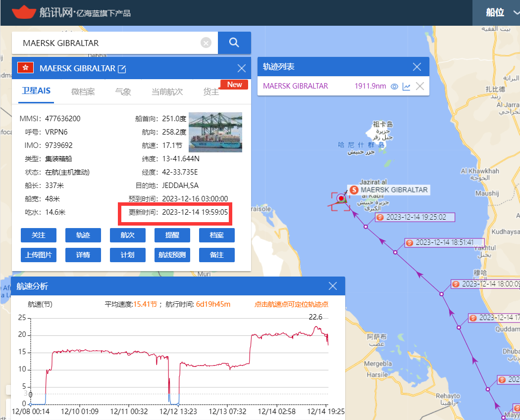Click the search magnifier button
This screenshot has width=520, height=420.
click(x=234, y=43)
